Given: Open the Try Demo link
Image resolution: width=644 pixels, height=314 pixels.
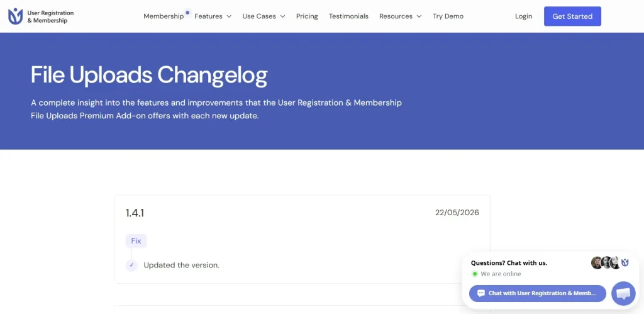Looking at the screenshot, I should click(x=448, y=16).
